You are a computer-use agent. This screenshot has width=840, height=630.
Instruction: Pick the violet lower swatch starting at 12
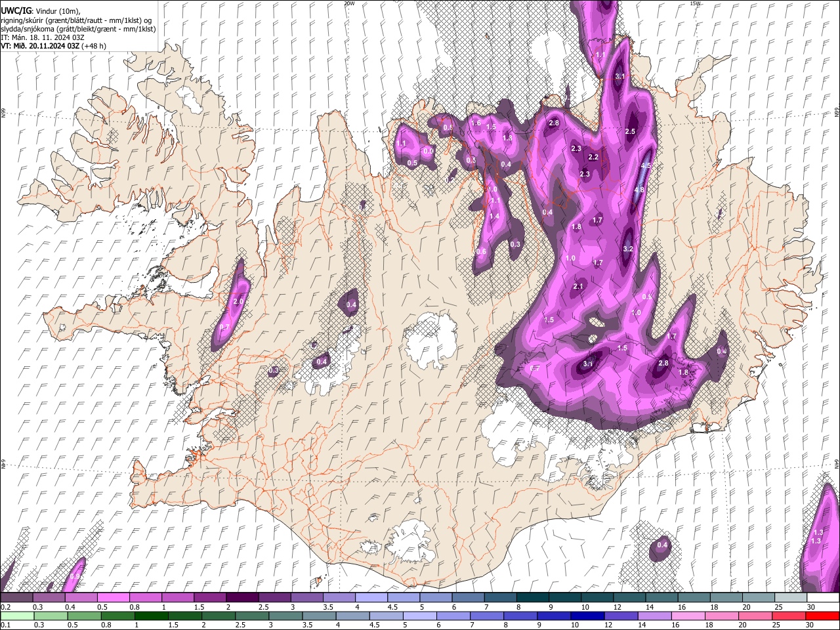pyautogui.click(x=620, y=616)
